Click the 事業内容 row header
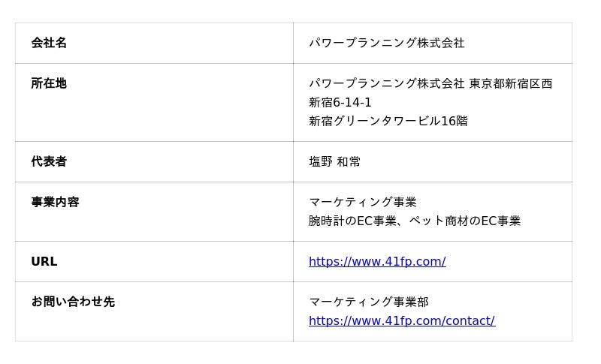The width and height of the screenshot is (601, 364). [55, 203]
